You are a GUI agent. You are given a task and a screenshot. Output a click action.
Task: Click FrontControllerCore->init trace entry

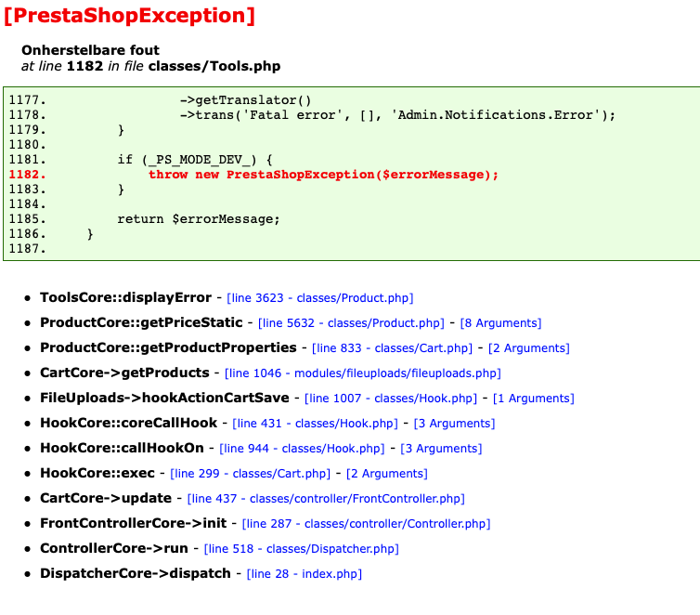pyautogui.click(x=134, y=522)
